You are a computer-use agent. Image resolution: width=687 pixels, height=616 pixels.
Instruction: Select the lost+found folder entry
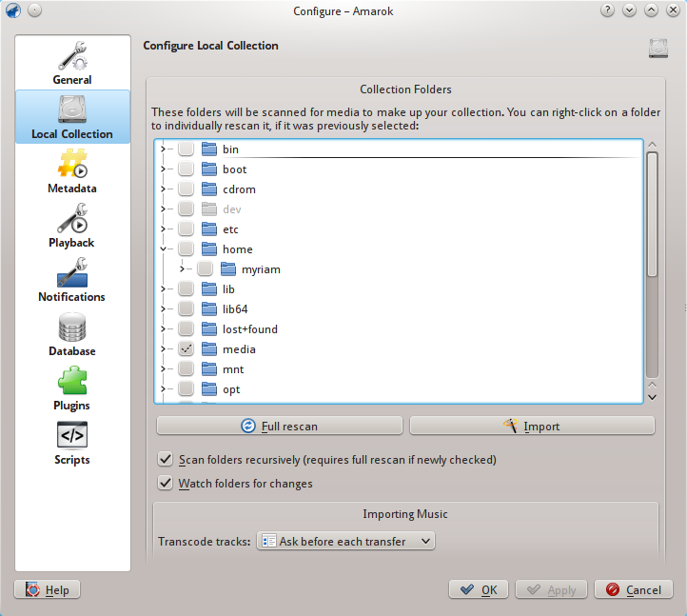pyautogui.click(x=249, y=329)
